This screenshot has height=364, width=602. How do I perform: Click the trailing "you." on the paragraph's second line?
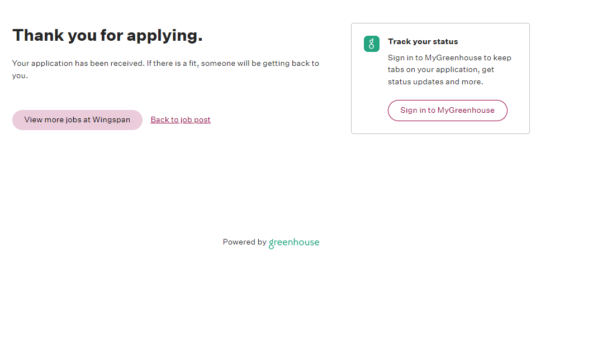(x=20, y=76)
